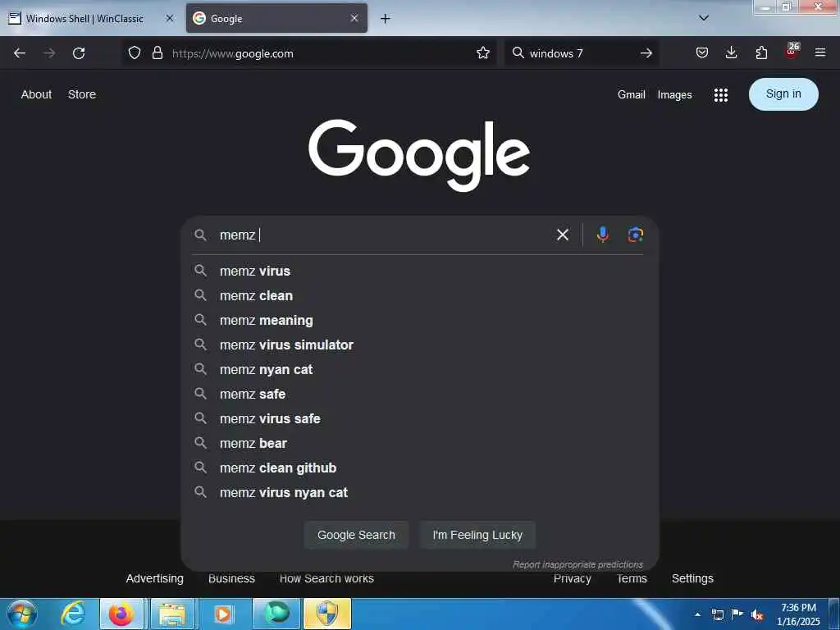Close the Google tab

click(354, 18)
